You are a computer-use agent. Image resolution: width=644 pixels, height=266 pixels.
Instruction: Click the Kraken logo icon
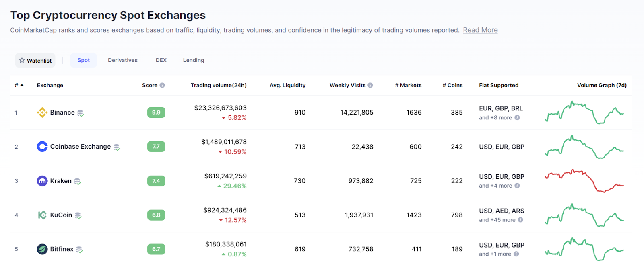coord(42,181)
